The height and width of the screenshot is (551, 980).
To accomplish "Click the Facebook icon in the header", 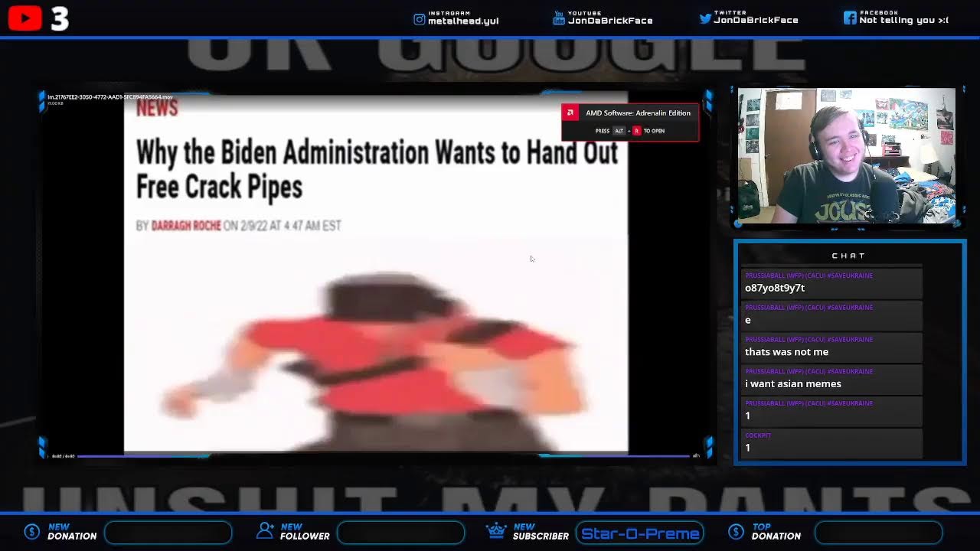I will [850, 18].
